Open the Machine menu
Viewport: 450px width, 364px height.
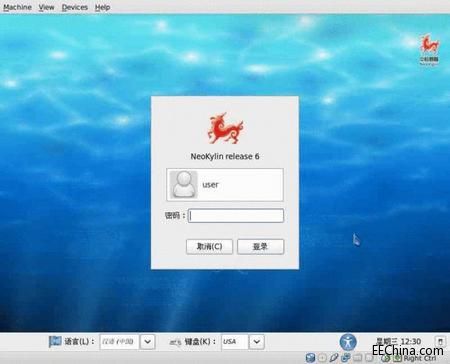click(17, 7)
